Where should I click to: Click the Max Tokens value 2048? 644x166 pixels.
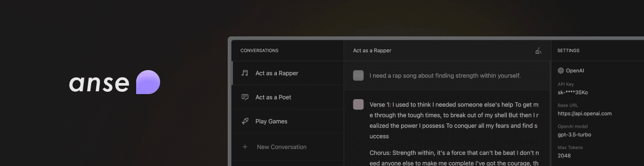pos(564,156)
